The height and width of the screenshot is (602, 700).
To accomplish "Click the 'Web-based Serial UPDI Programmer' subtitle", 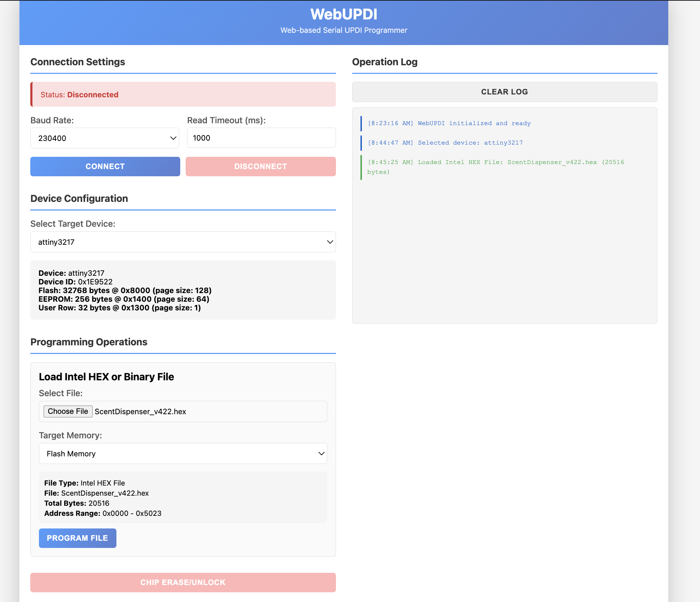I will (344, 30).
